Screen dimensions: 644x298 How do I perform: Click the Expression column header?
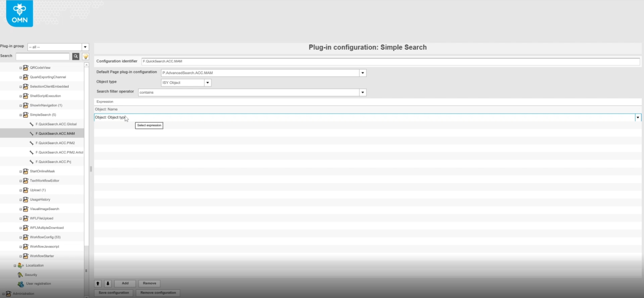click(x=368, y=102)
